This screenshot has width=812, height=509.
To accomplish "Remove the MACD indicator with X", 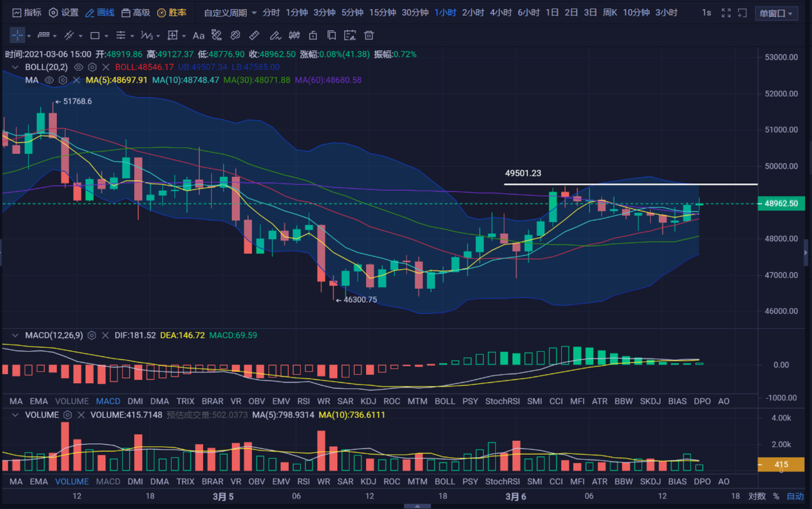I will (x=105, y=335).
